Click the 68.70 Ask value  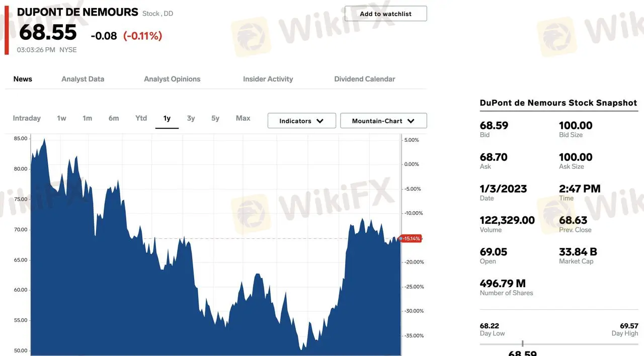[x=494, y=157]
